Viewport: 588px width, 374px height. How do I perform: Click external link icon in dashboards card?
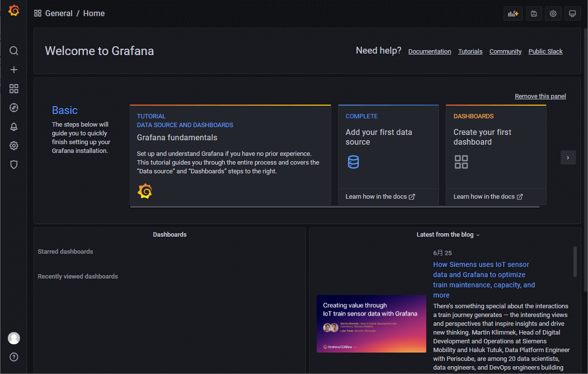pos(520,197)
